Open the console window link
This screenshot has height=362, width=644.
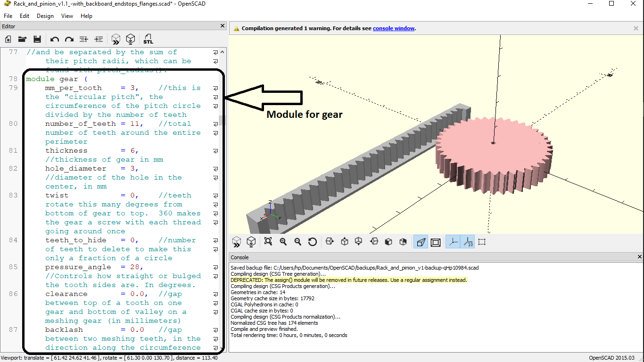tap(394, 28)
